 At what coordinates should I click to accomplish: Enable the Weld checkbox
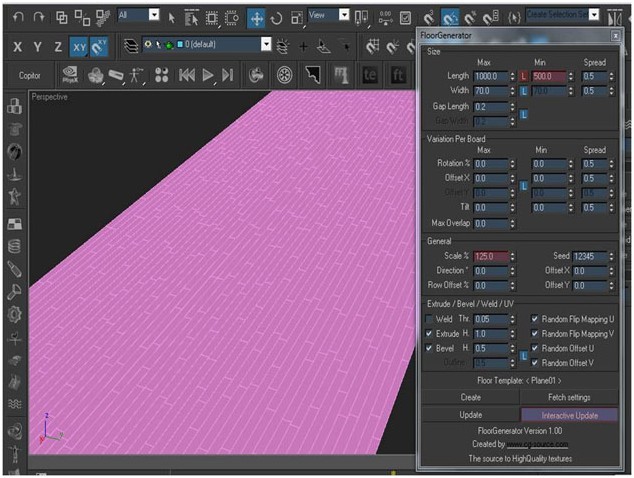429,319
